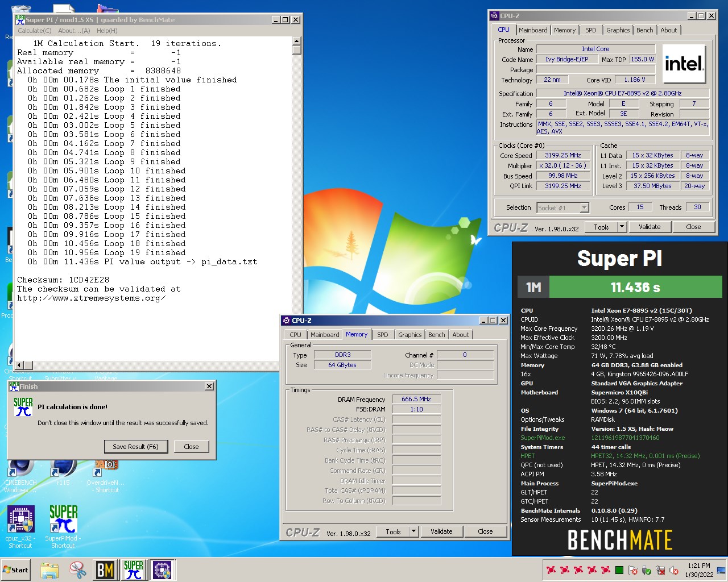Open the Calculate(C) menu in Super PI

click(34, 31)
